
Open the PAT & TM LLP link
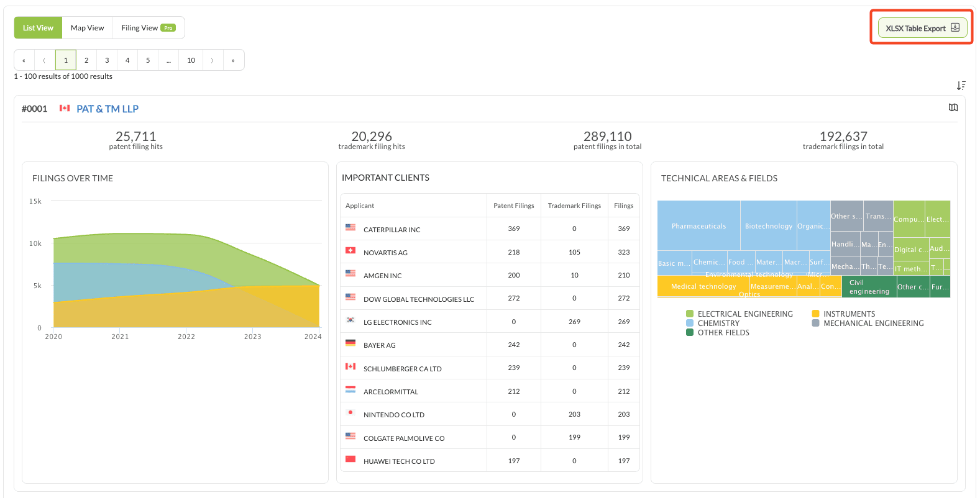pos(108,109)
